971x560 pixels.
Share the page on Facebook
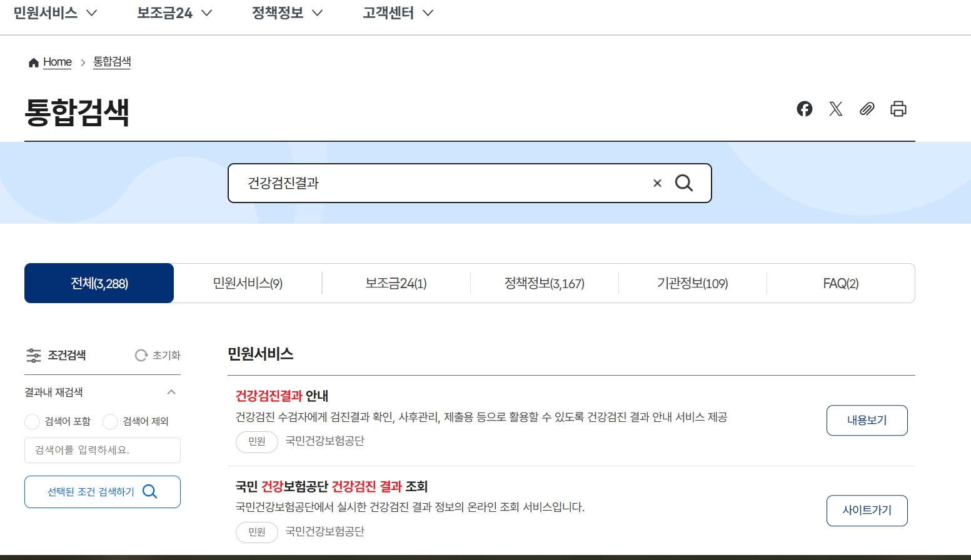tap(805, 109)
